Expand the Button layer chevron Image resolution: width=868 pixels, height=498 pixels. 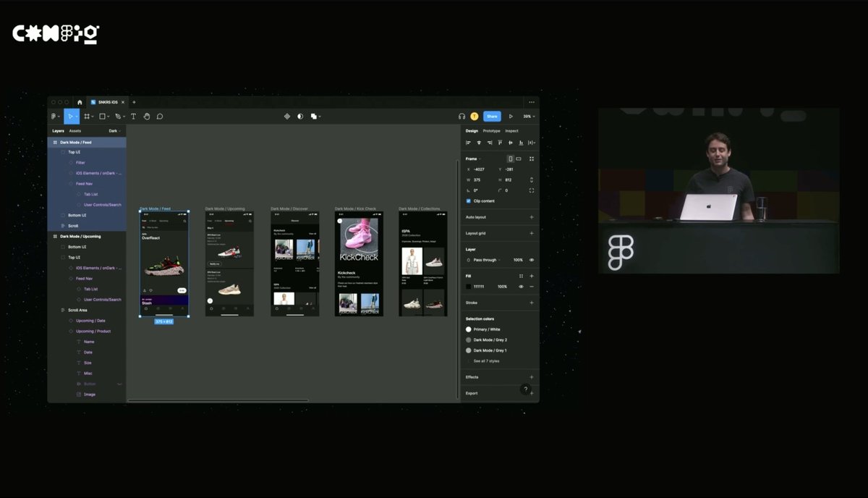click(x=119, y=384)
